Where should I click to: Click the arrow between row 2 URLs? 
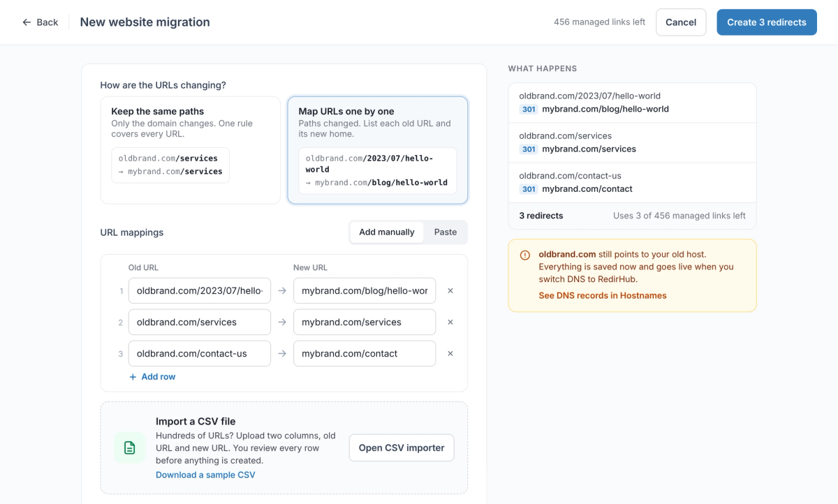(x=282, y=322)
